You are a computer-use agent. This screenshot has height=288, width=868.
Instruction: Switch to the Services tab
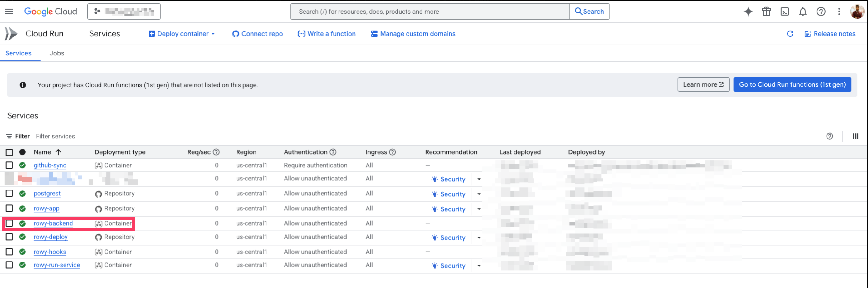point(18,53)
